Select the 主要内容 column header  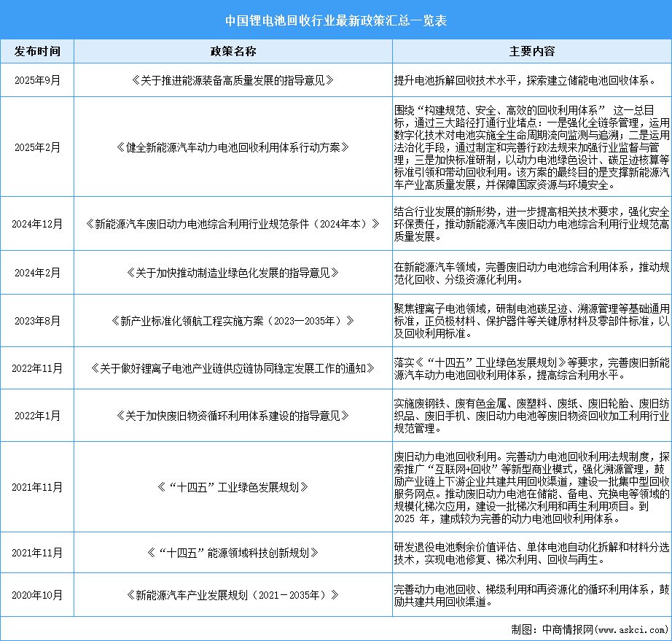[531, 51]
